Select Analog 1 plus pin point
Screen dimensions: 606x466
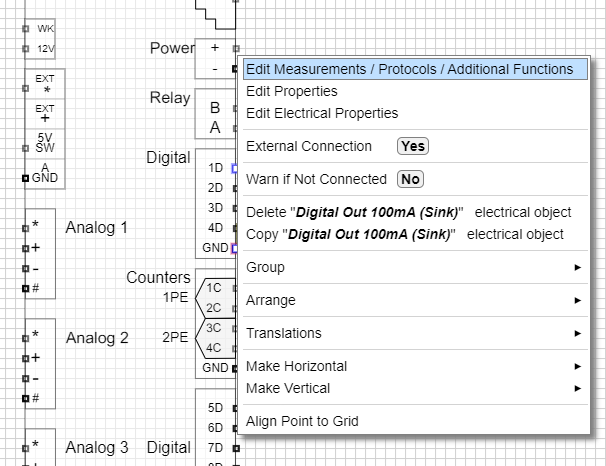[x=26, y=248]
